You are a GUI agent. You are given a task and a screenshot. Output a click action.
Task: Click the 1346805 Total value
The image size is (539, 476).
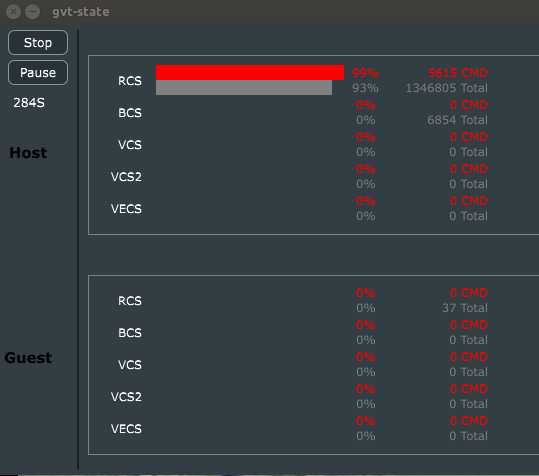click(x=447, y=88)
